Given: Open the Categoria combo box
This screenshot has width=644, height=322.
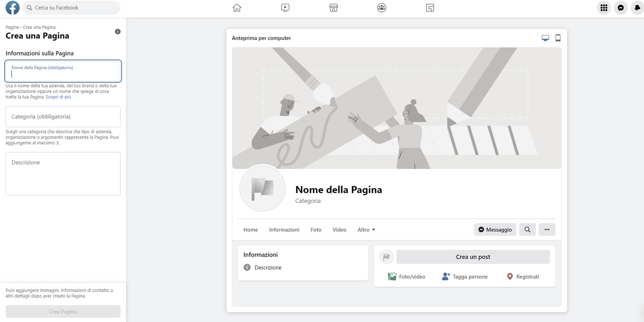Looking at the screenshot, I should [x=63, y=117].
